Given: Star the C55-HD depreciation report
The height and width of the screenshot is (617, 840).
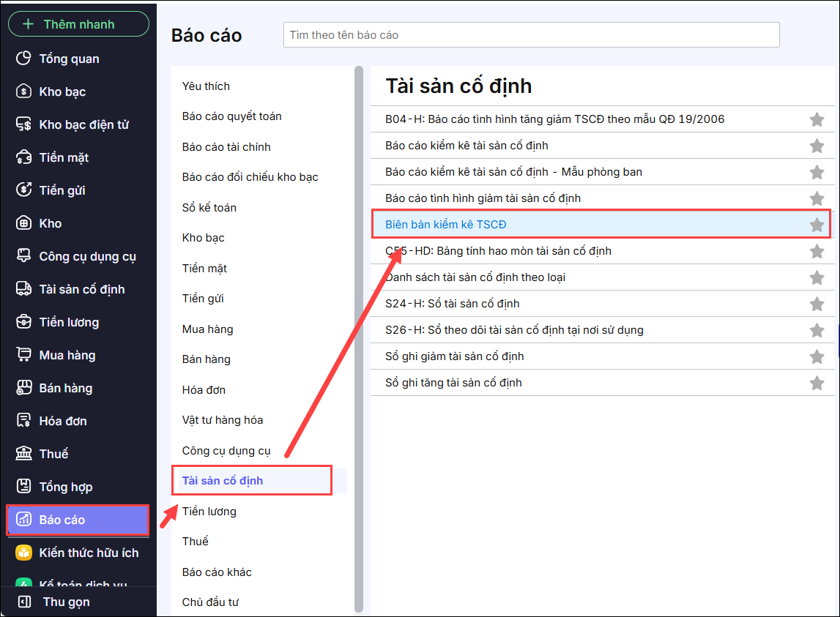Looking at the screenshot, I should 817,251.
